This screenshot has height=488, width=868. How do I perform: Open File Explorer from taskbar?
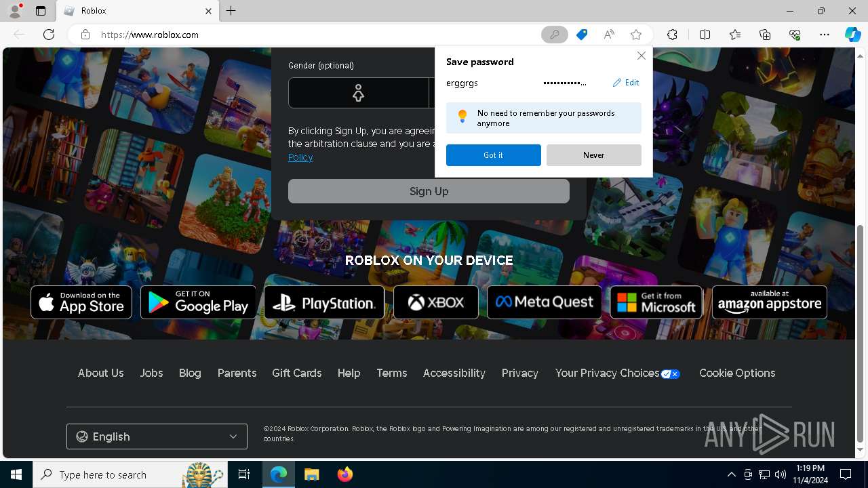point(311,474)
